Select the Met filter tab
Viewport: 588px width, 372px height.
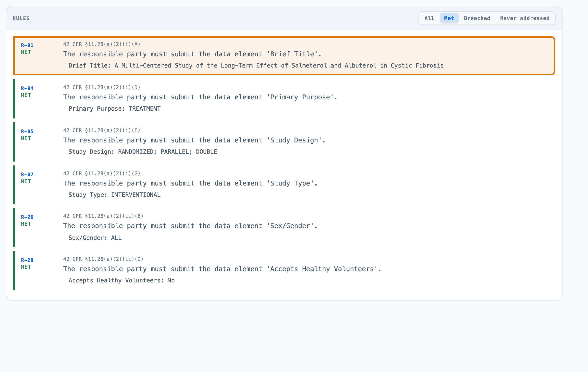click(449, 18)
